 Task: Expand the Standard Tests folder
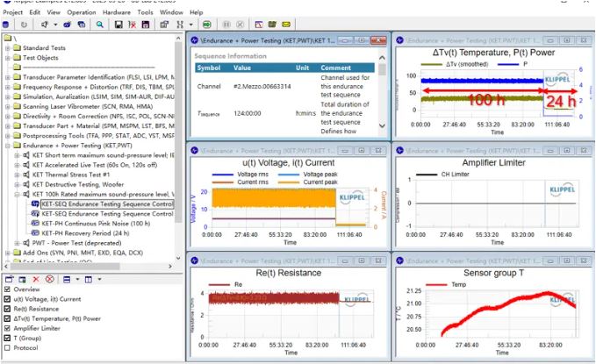tap(7, 48)
